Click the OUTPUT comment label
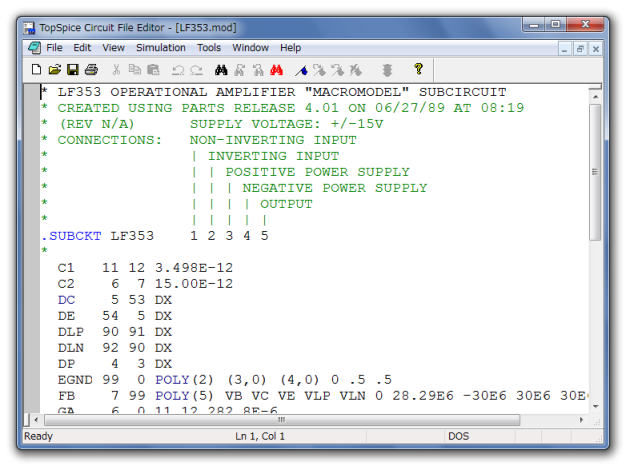 (286, 204)
